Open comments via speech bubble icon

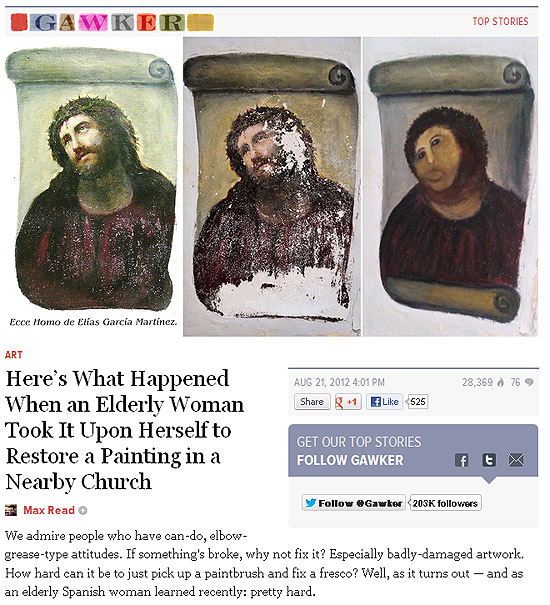(530, 382)
